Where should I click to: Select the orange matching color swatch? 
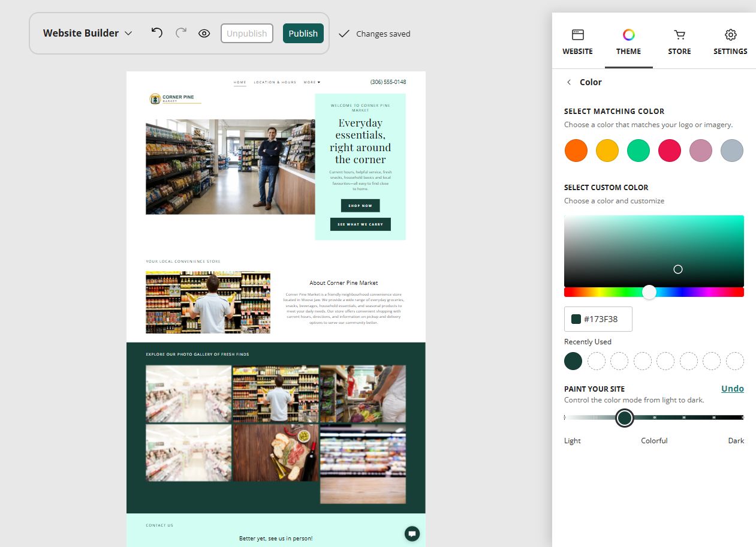[576, 151]
